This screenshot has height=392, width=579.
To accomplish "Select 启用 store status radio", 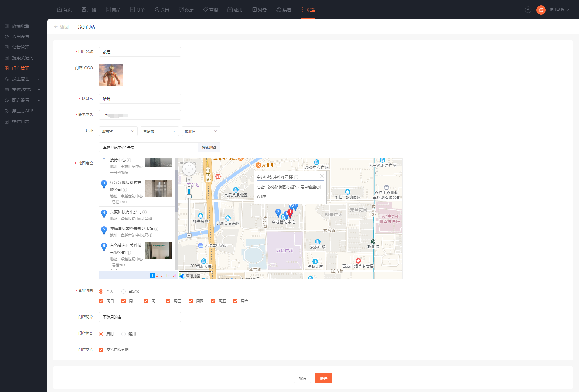I will pyautogui.click(x=101, y=334).
